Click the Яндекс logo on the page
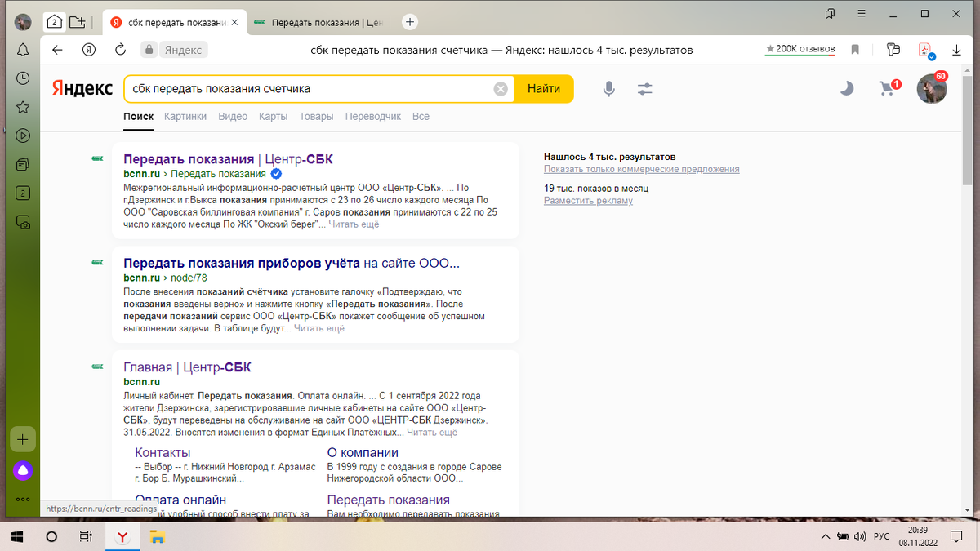Screen dimensions: 980x551 (x=82, y=88)
